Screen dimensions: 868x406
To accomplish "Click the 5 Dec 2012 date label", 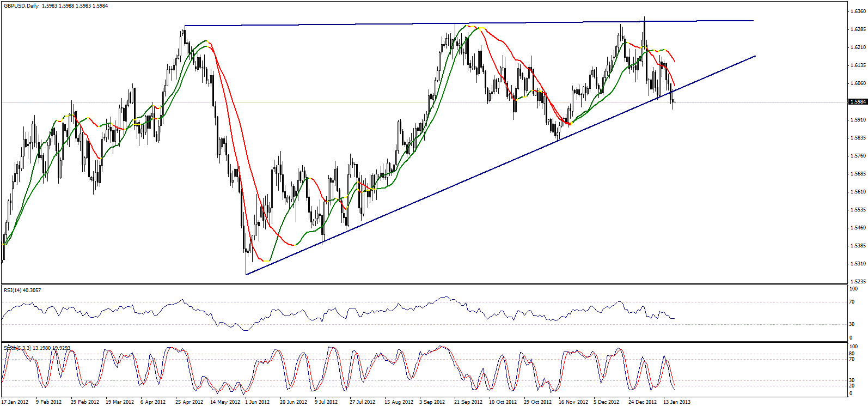I will coord(607,402).
